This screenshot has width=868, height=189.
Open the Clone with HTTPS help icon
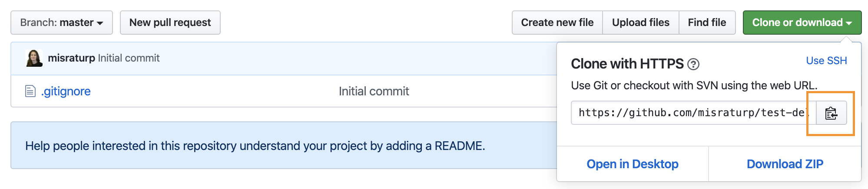[x=693, y=65]
